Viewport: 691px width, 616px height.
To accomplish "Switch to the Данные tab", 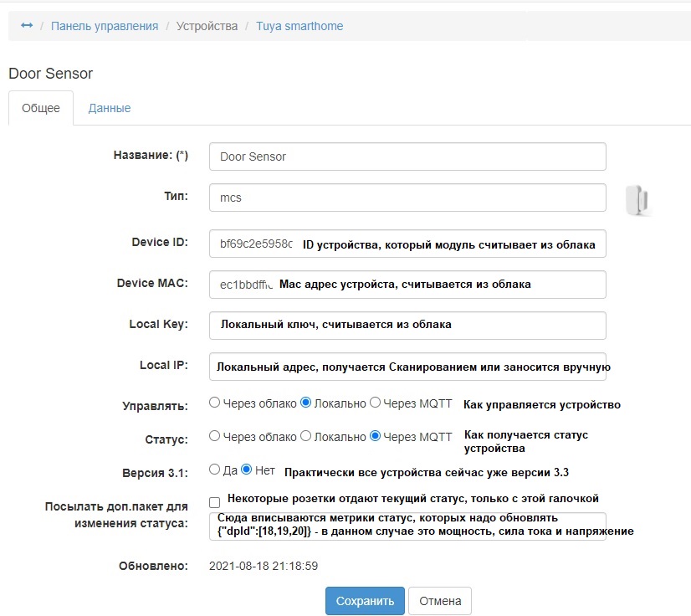I will 110,108.
